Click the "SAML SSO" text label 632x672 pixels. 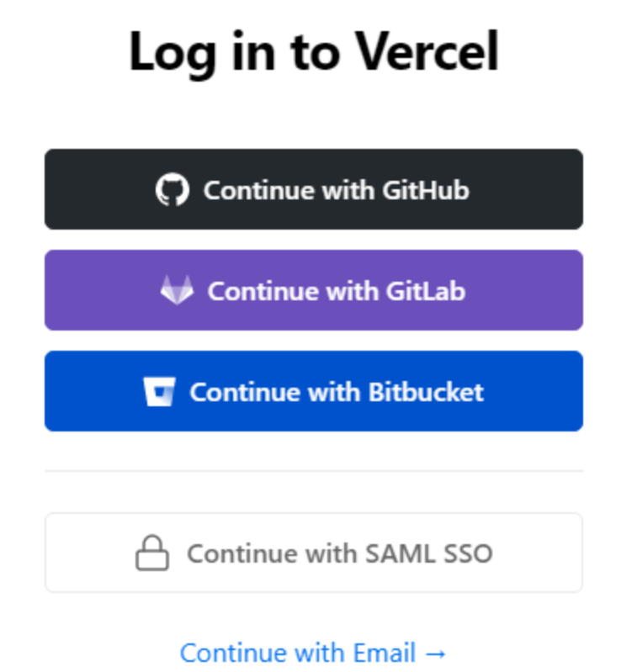tap(439, 554)
